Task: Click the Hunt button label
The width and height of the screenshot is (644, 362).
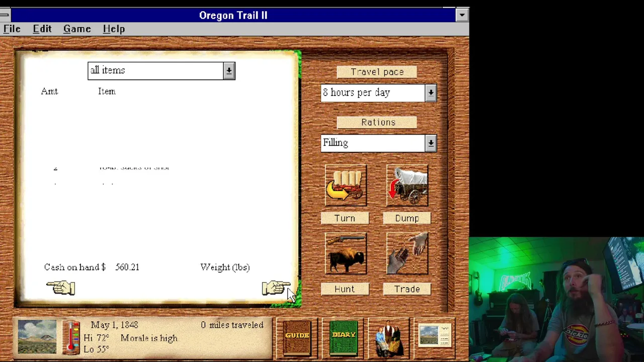Action: pos(345,289)
